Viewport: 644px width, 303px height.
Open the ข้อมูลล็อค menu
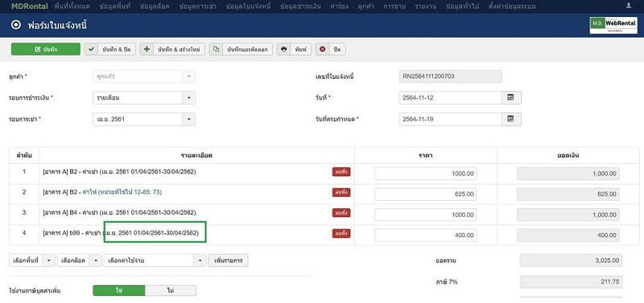[155, 6]
